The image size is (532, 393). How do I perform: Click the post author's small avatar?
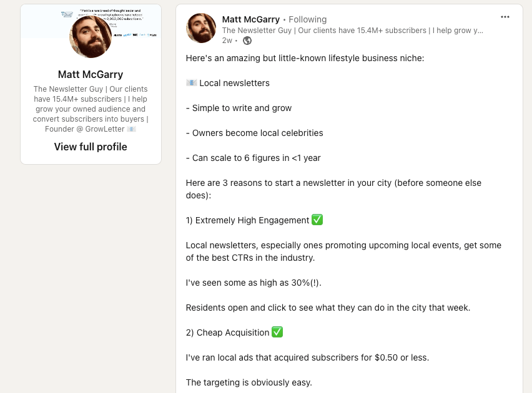[201, 28]
